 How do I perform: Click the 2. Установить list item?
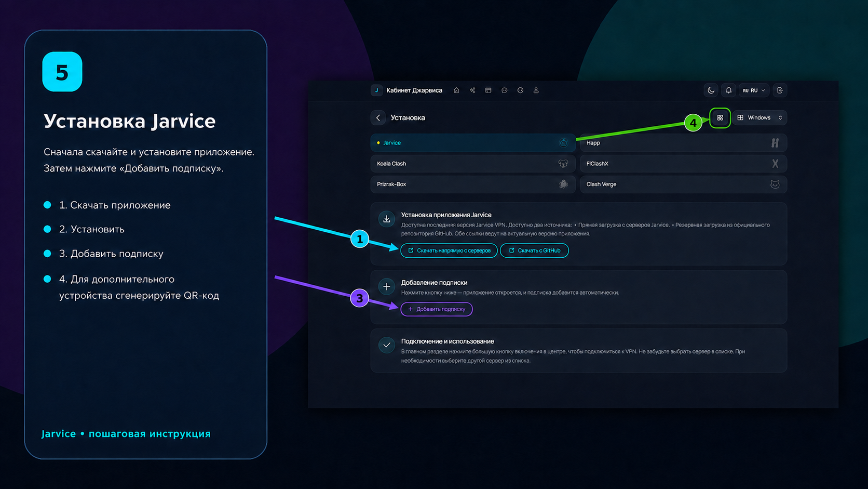pyautogui.click(x=92, y=229)
